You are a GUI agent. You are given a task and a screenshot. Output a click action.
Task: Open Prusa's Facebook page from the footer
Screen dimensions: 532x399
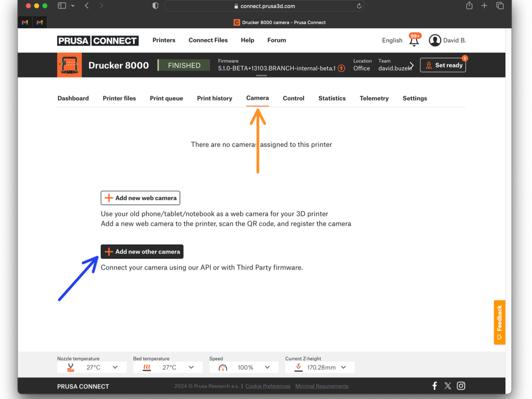434,385
